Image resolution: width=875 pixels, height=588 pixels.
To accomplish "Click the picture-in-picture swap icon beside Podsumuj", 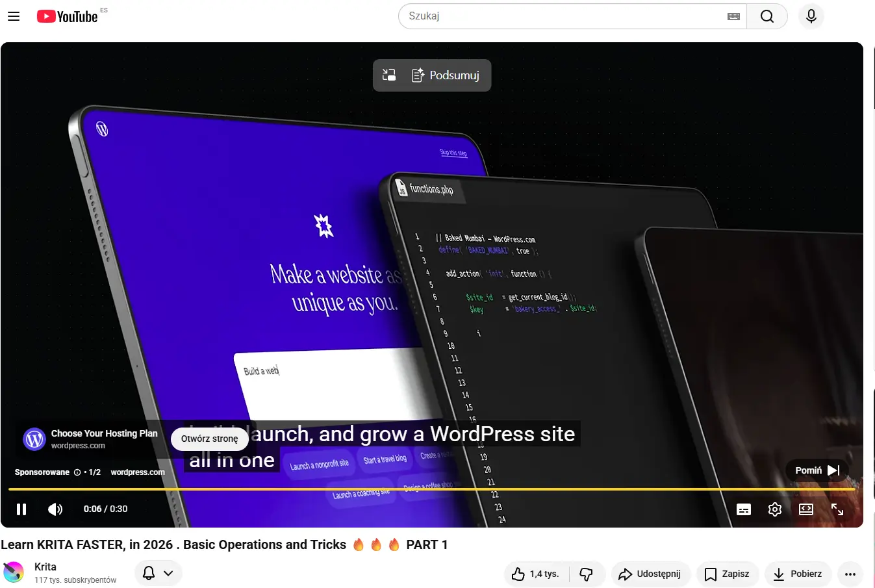I will [x=389, y=75].
